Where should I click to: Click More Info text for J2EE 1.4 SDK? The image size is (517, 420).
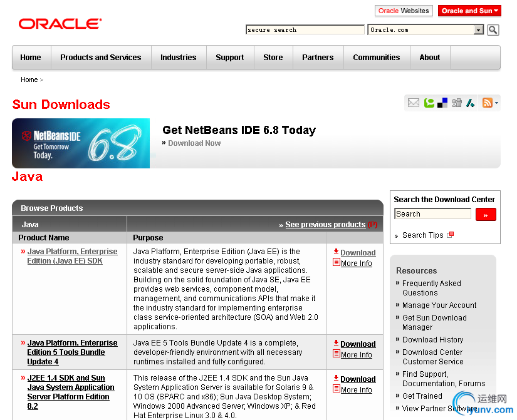coord(357,390)
